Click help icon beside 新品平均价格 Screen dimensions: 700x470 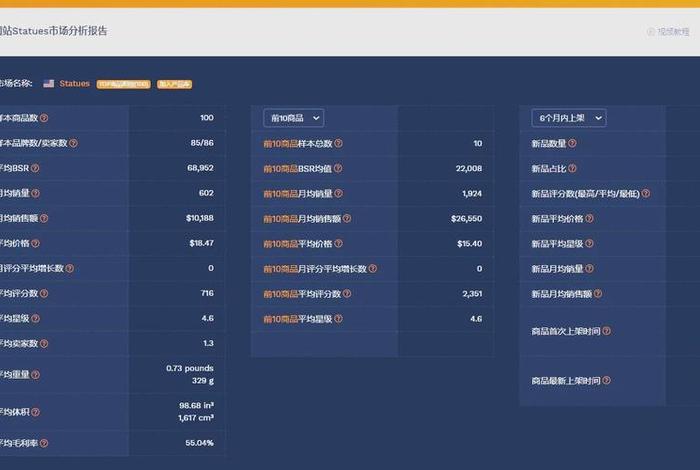coord(589,218)
